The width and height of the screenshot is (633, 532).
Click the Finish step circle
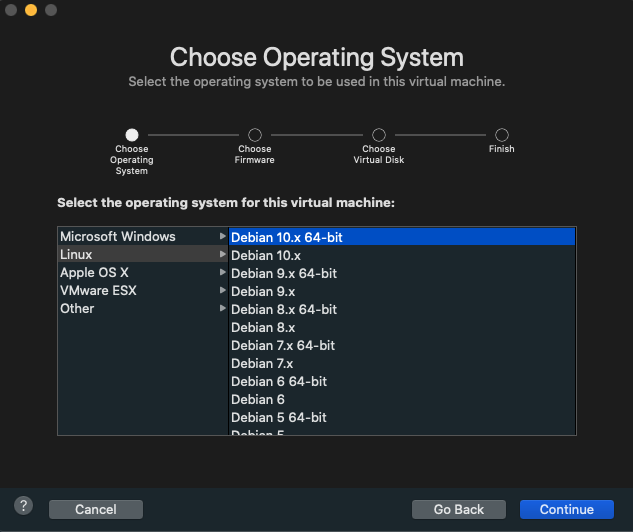click(x=502, y=134)
